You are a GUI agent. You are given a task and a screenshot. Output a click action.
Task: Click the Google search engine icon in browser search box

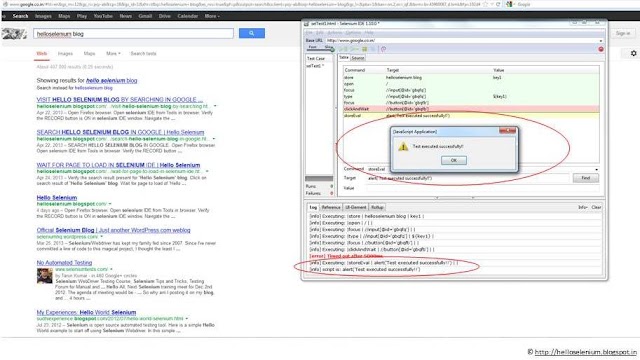509,4
